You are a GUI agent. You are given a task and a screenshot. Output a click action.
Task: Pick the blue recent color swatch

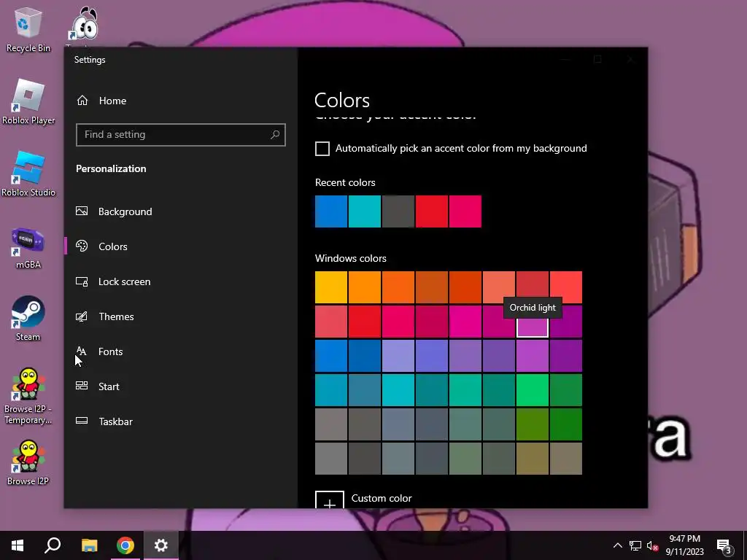click(x=331, y=211)
